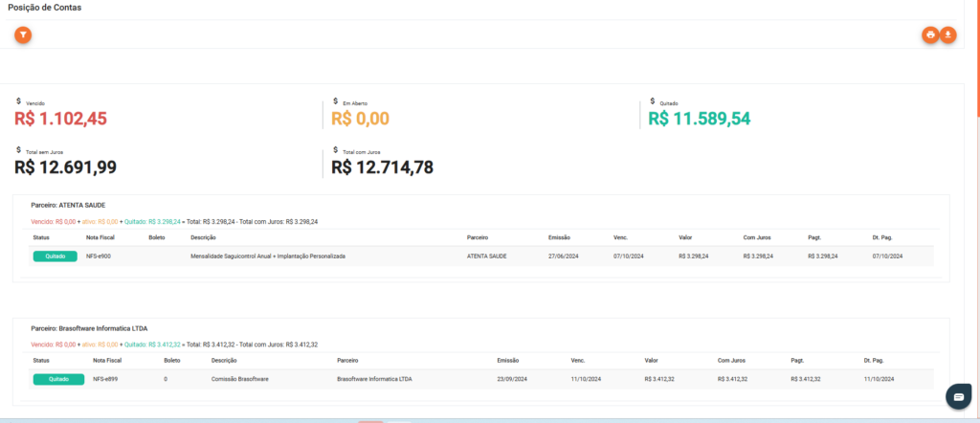
Task: Open the orange filter button
Action: point(23,34)
